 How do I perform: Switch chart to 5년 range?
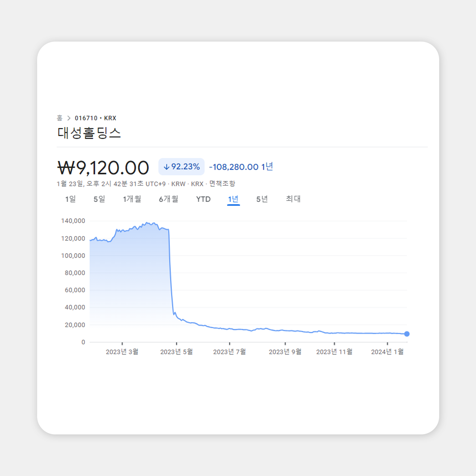[262, 199]
